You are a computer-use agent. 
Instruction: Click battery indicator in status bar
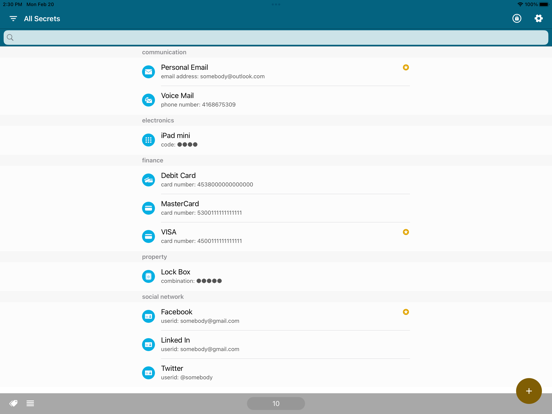544,4
